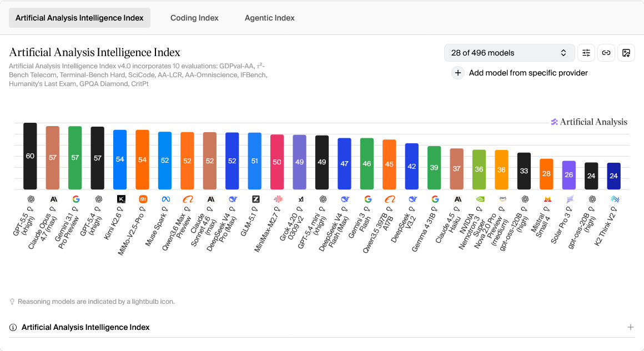Click the Alibaba logo under Qwen3.5 397B A17B
The width and height of the screenshot is (644, 351).
click(x=390, y=199)
